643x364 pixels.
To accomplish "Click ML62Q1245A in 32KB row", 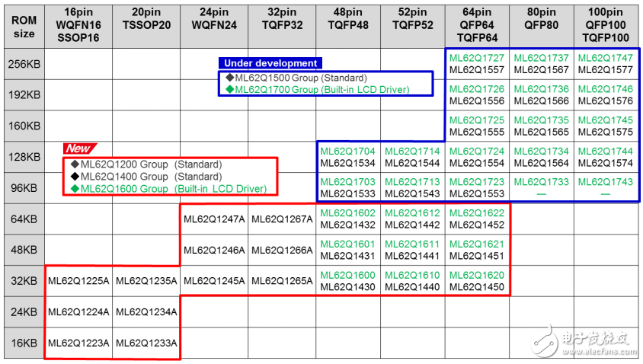I will pyautogui.click(x=214, y=281).
